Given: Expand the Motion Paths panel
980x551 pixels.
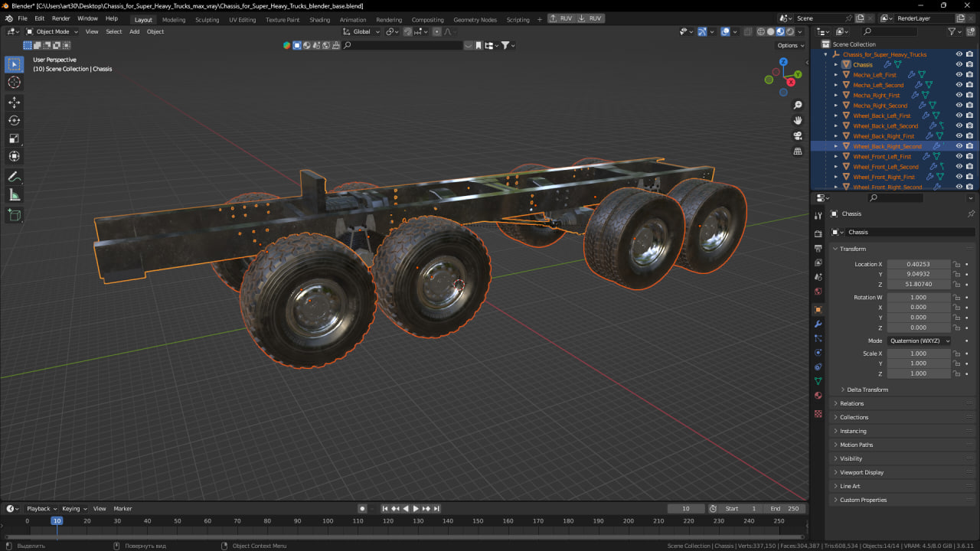Looking at the screenshot, I should 835,445.
